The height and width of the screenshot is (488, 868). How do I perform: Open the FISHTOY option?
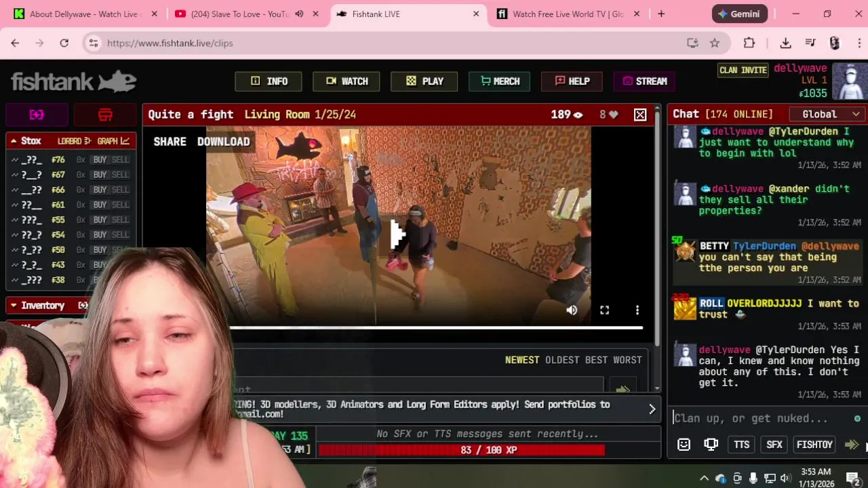(814, 445)
